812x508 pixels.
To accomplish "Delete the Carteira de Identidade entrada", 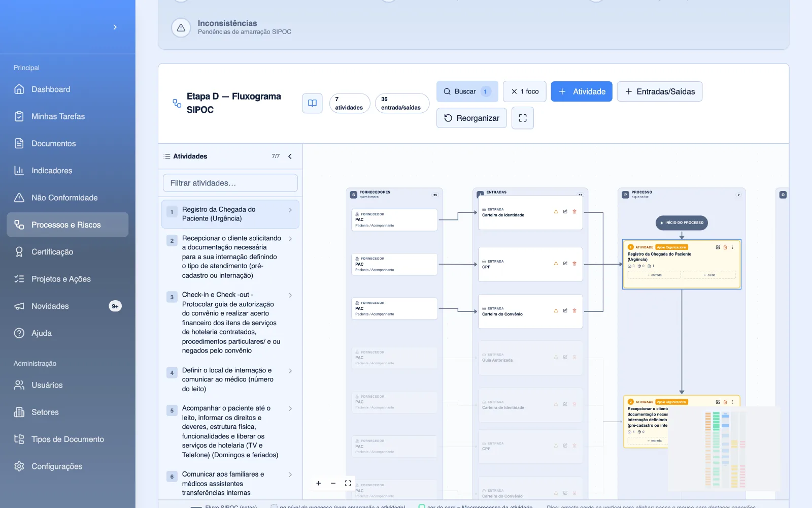I will tap(574, 212).
